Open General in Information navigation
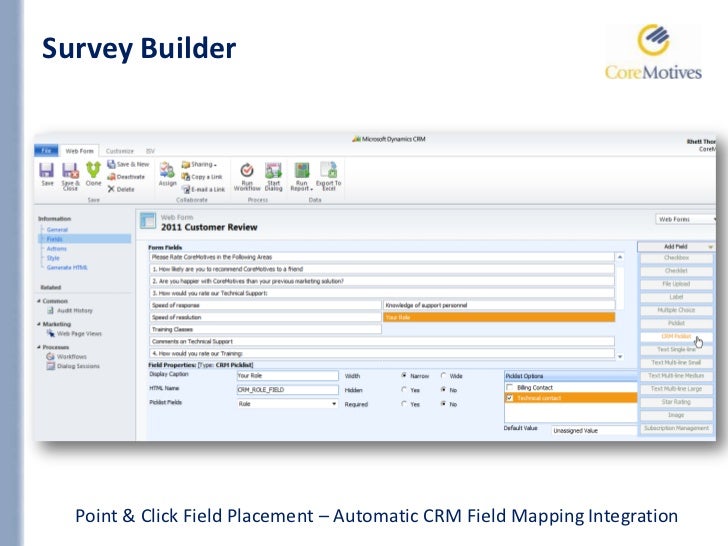This screenshot has width=728, height=546. (57, 230)
